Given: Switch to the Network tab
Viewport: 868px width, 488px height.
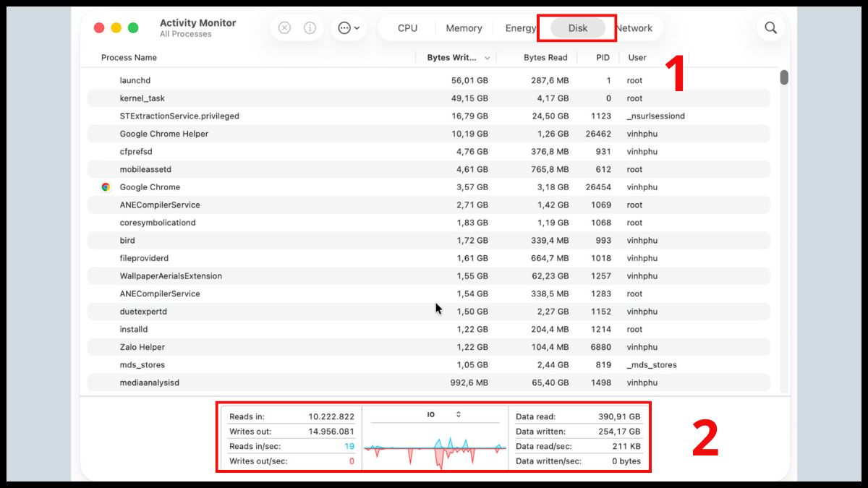Looking at the screenshot, I should point(634,28).
